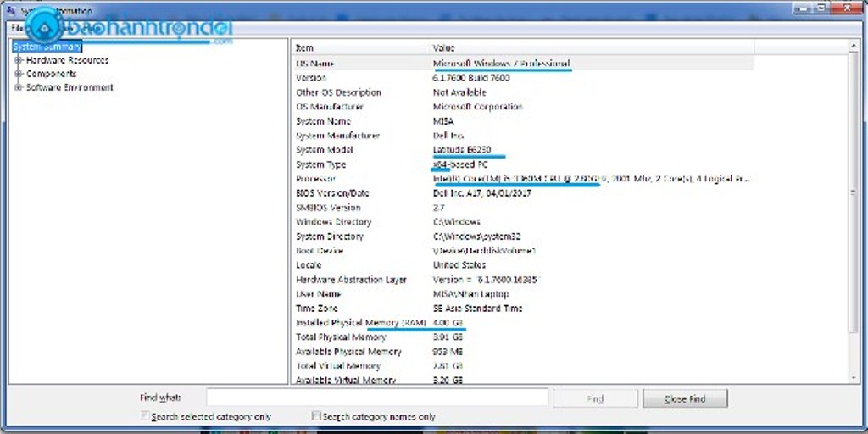Click the Close Find button

(x=685, y=398)
